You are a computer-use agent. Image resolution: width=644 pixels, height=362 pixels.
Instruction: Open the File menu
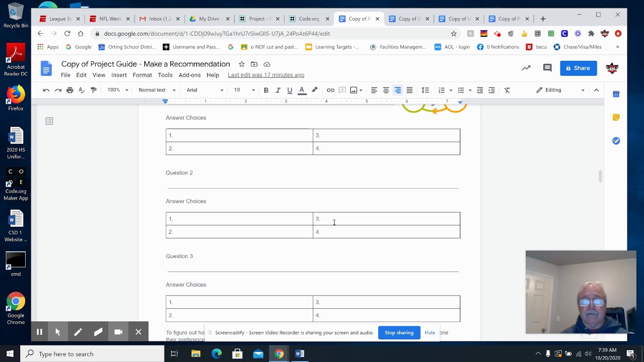click(x=65, y=75)
